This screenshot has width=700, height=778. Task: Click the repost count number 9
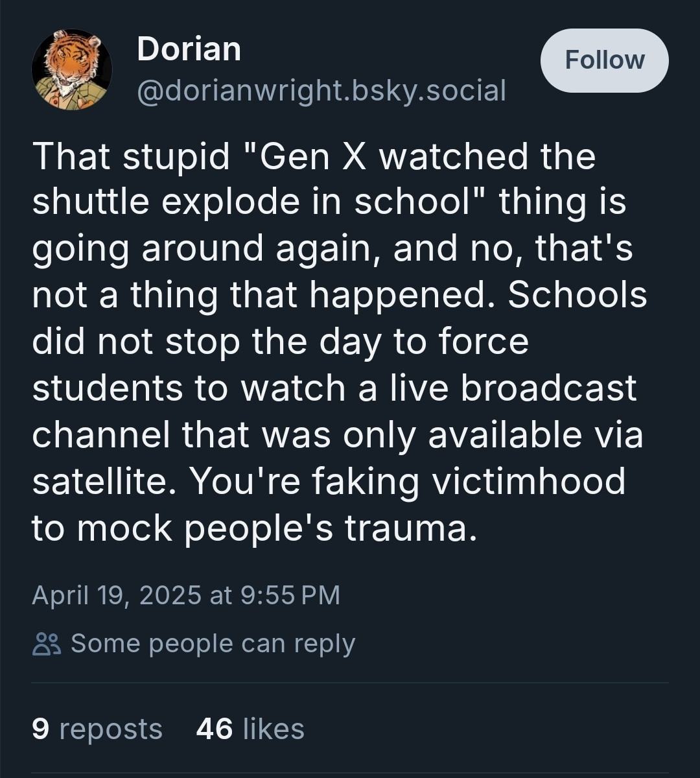[x=40, y=729]
